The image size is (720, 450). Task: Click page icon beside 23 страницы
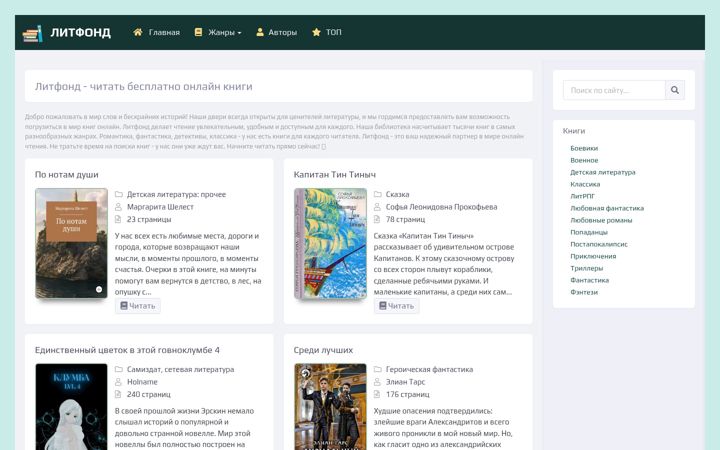coord(118,219)
